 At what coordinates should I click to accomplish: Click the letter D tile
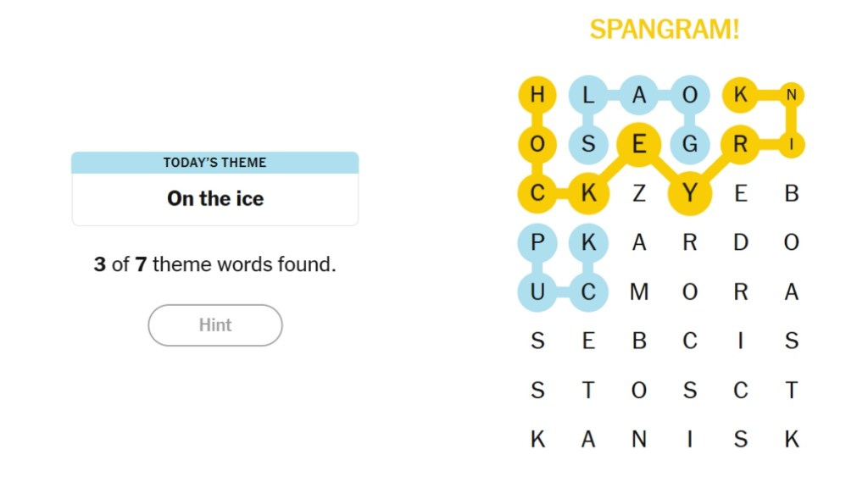[x=740, y=242]
